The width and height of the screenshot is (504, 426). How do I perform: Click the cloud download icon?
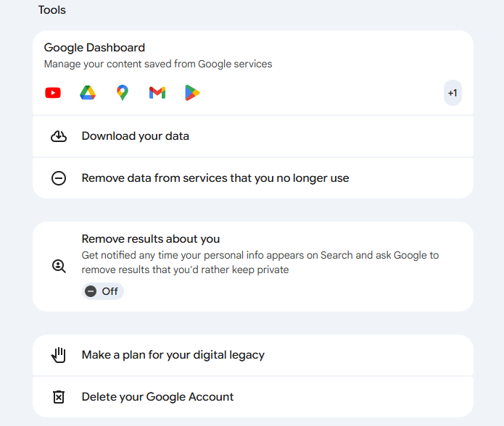[x=59, y=136]
